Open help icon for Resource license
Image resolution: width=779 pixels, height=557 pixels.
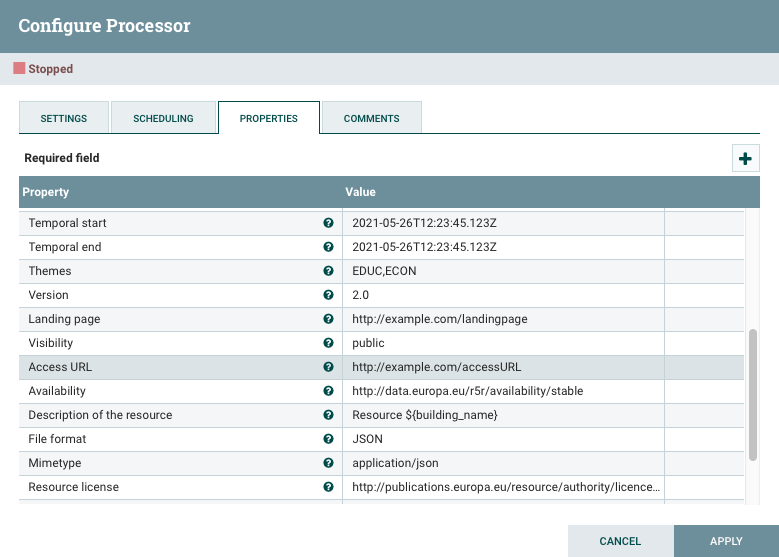tap(328, 487)
